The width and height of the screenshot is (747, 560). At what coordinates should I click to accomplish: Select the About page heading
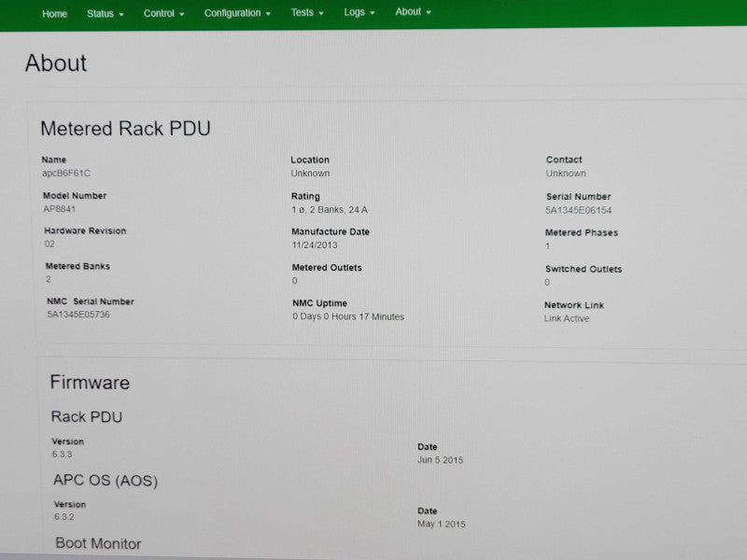(x=56, y=63)
